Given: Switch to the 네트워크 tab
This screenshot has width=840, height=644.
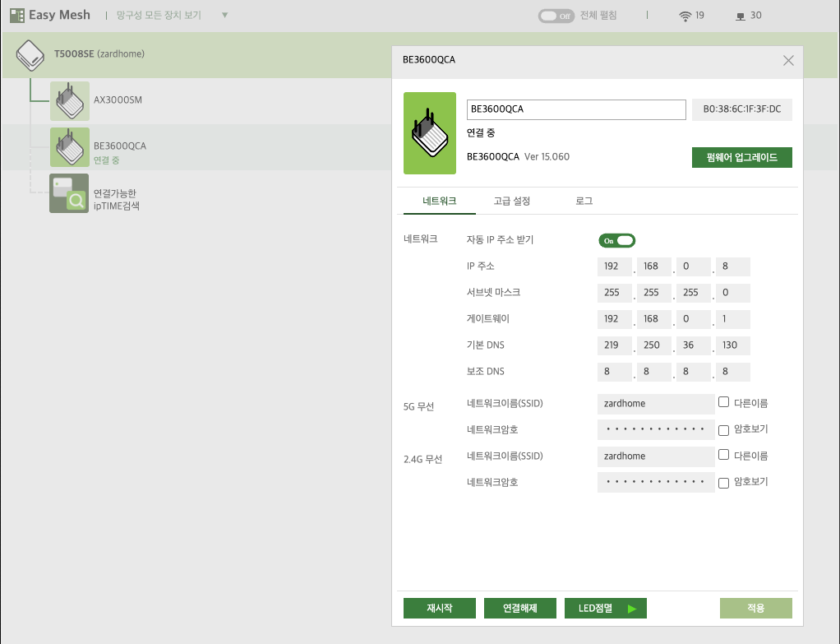Looking at the screenshot, I should (x=439, y=201).
